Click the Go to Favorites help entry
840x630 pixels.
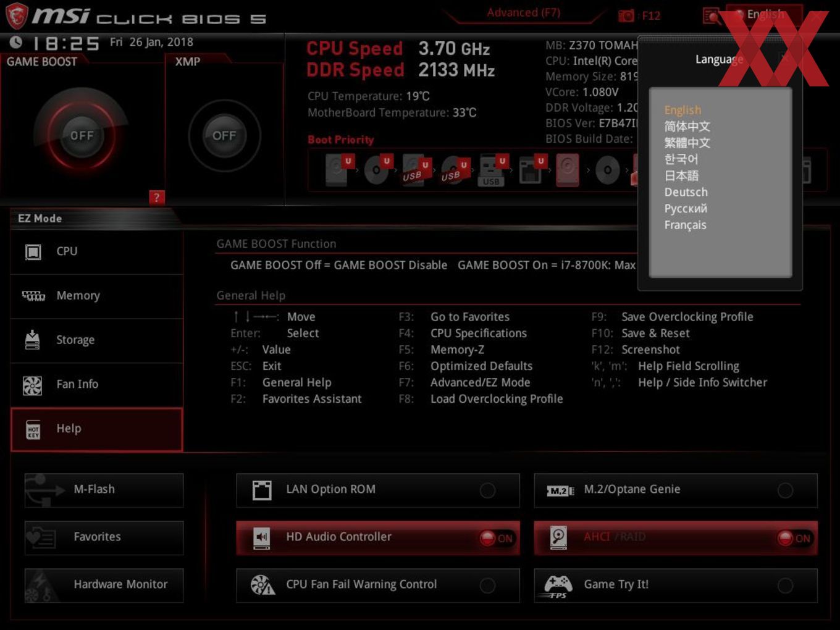(470, 317)
